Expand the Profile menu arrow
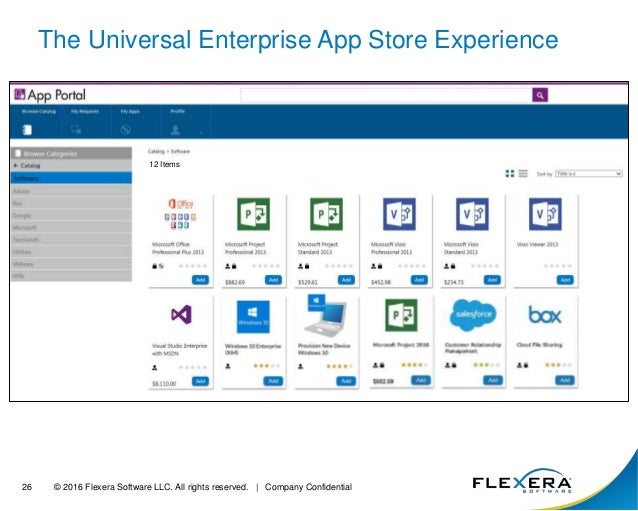The height and width of the screenshot is (511, 638). [201, 132]
